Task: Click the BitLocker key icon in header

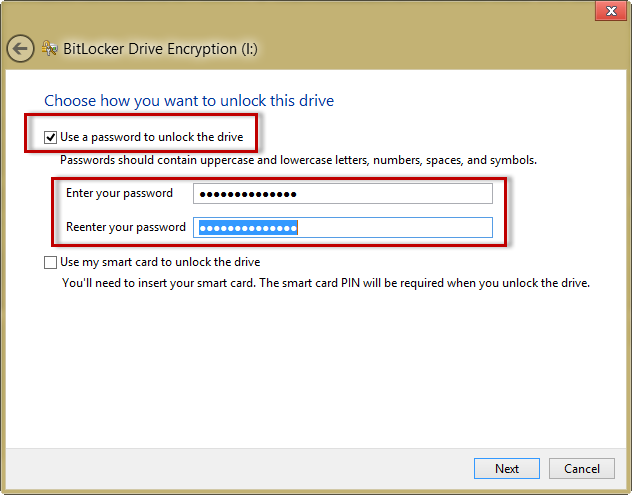Action: [50, 48]
